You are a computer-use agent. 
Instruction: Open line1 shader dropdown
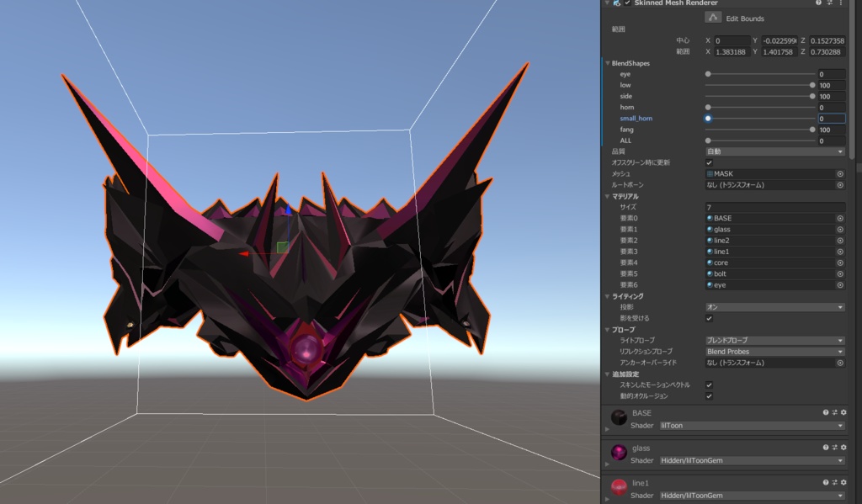752,496
